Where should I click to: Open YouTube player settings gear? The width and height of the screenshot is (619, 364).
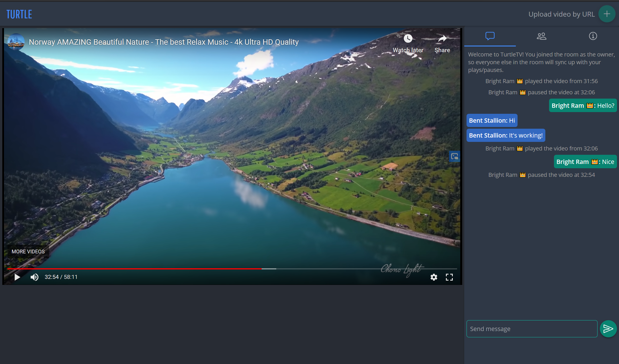(434, 277)
